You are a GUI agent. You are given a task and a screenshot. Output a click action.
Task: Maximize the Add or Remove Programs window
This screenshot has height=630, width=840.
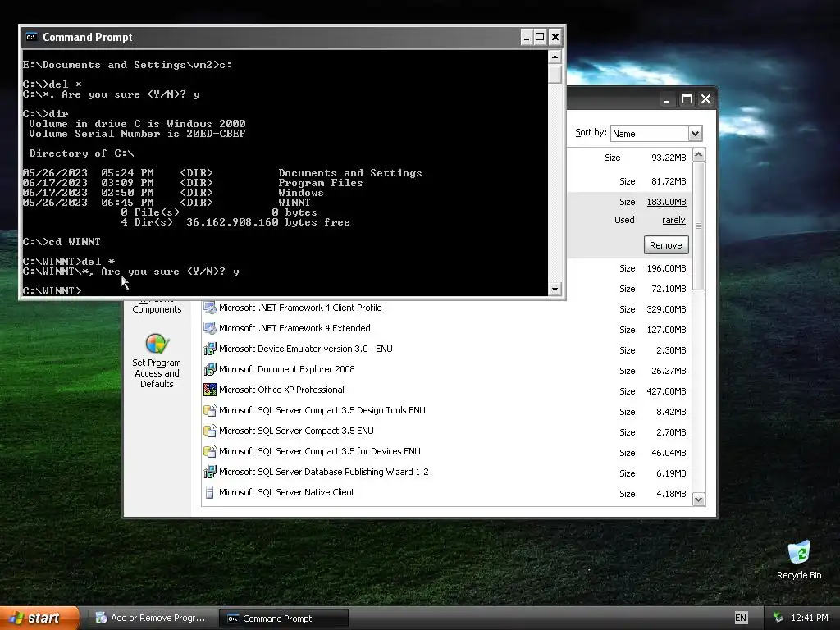coord(687,99)
